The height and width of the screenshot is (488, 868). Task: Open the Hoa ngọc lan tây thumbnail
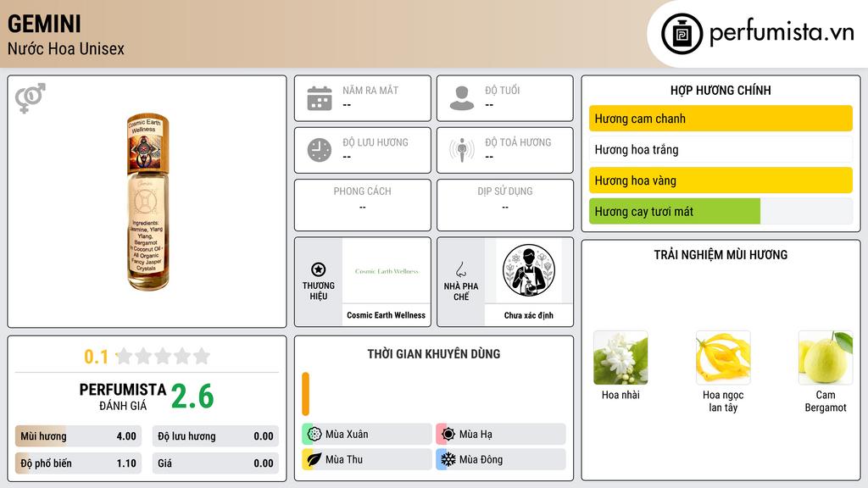(723, 358)
